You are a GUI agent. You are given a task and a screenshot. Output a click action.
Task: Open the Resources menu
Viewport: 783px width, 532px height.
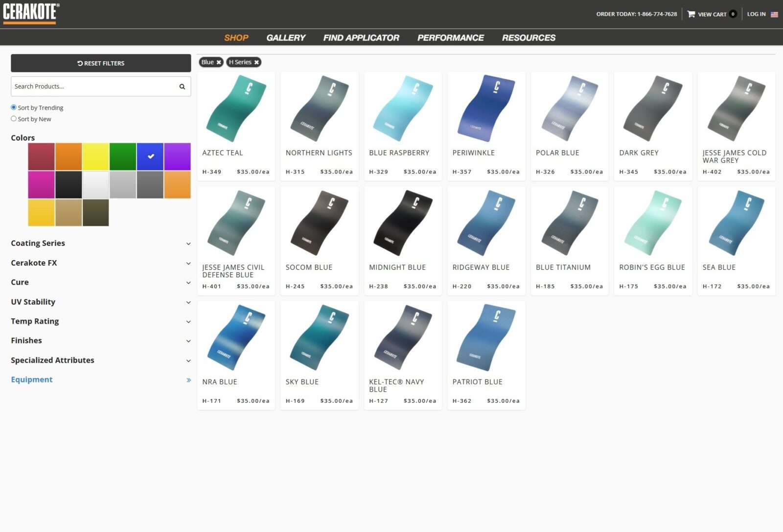[529, 38]
